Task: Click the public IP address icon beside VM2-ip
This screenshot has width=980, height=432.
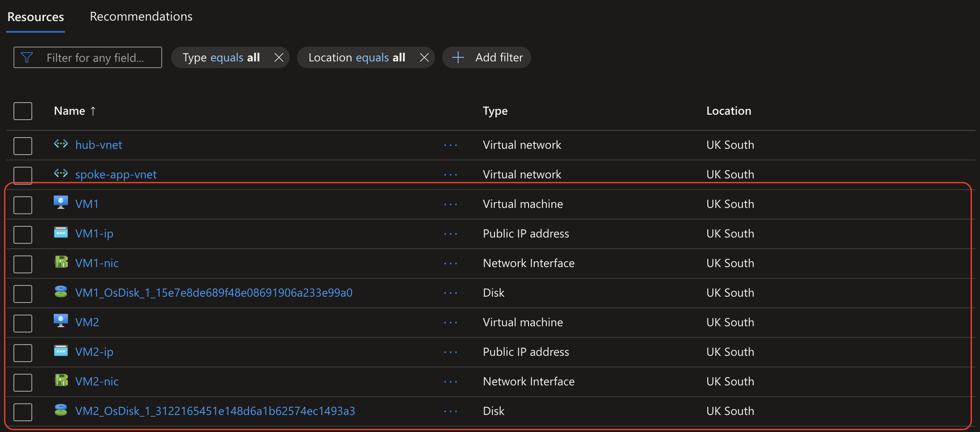Action: pos(61,351)
